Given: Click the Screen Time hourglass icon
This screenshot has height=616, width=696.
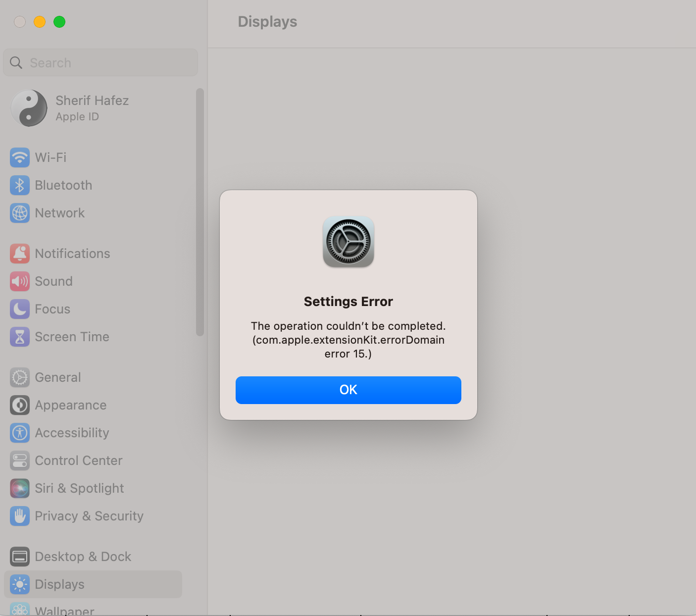Looking at the screenshot, I should tap(20, 337).
